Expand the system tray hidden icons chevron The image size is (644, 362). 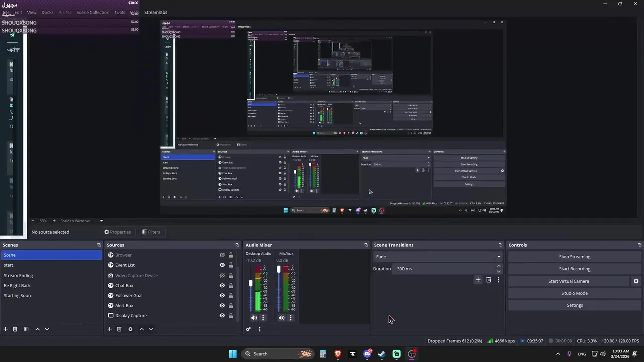(x=558, y=354)
